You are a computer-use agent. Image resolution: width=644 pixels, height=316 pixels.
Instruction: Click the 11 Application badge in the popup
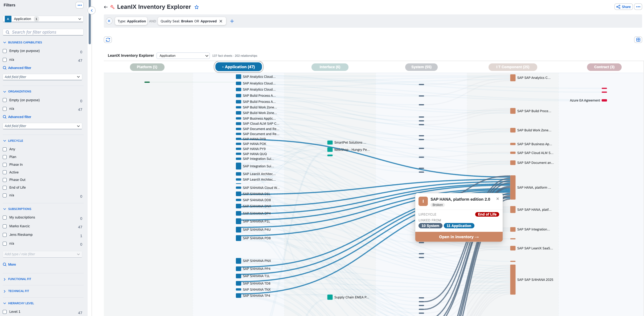pos(459,226)
